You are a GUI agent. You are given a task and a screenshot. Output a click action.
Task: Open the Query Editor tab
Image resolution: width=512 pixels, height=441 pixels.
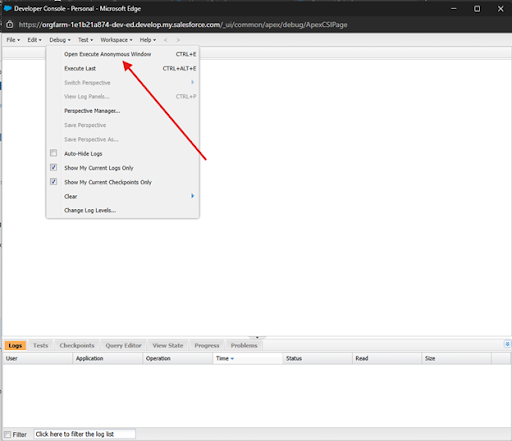pyautogui.click(x=124, y=345)
